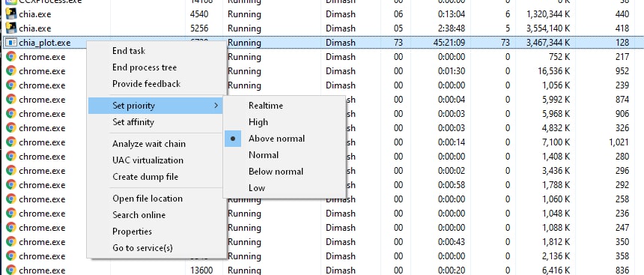The width and height of the screenshot is (644, 275).
Task: Click the 0:01:30 CPU time cell
Action: (x=452, y=71)
